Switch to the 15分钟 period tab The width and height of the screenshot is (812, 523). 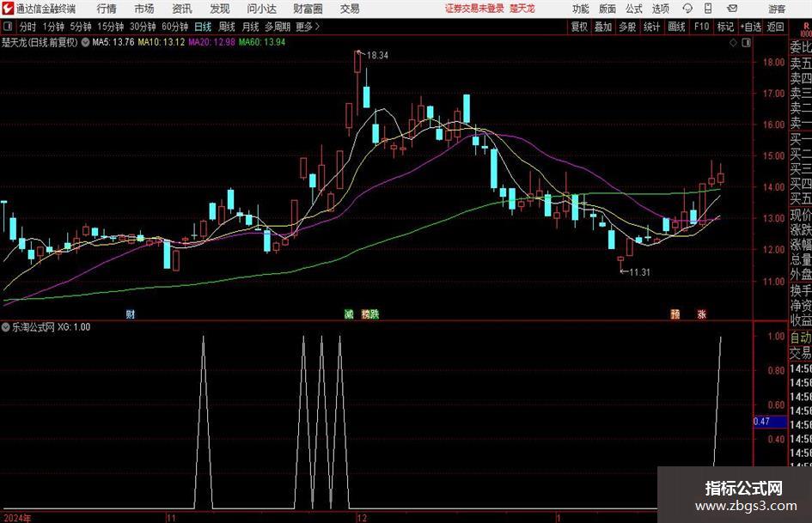click(111, 27)
